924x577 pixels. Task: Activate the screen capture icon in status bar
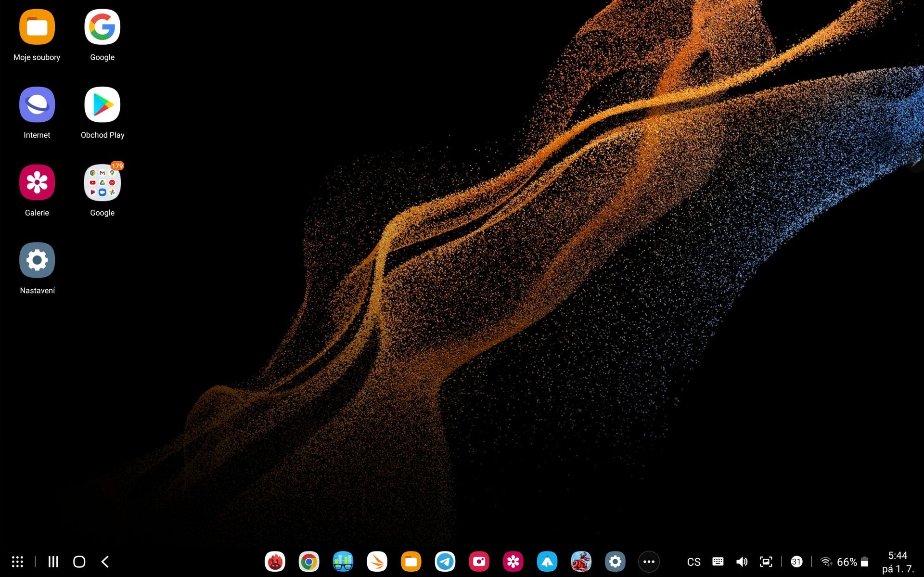766,561
